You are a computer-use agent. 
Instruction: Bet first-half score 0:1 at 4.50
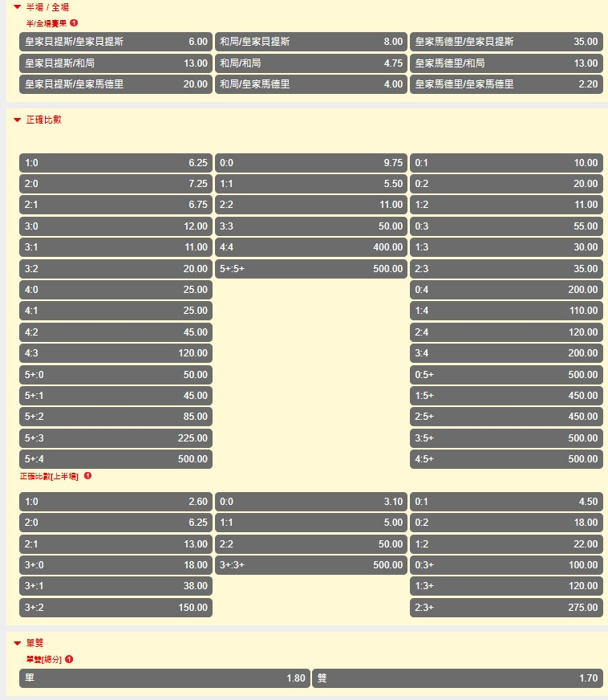[x=506, y=502]
